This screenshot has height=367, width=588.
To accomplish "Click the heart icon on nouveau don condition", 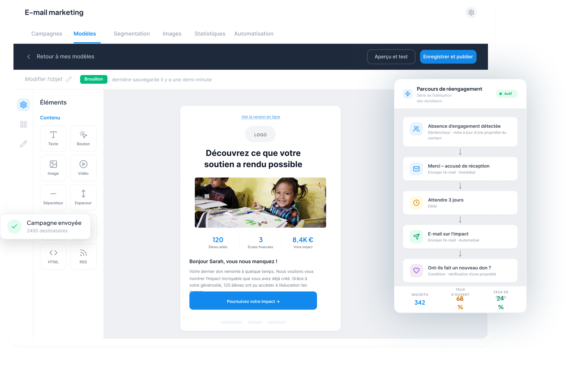I will click(x=416, y=271).
